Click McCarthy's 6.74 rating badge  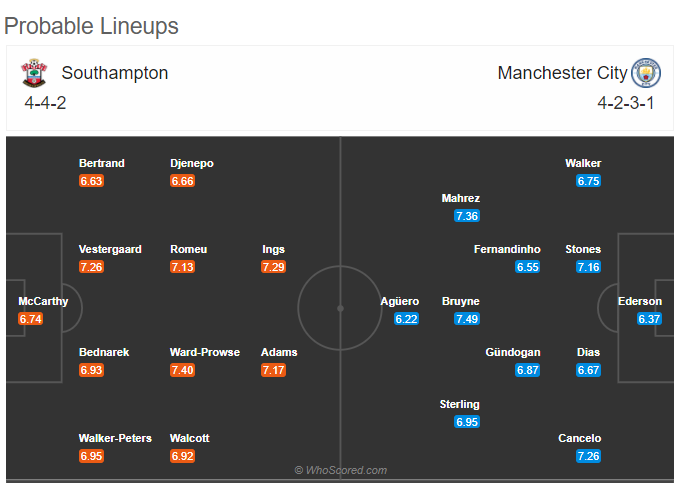(x=30, y=319)
